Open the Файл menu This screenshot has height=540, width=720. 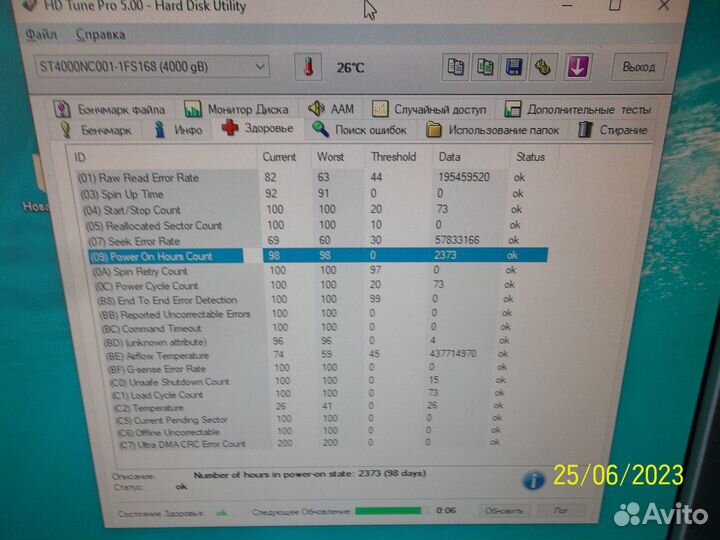(x=41, y=34)
